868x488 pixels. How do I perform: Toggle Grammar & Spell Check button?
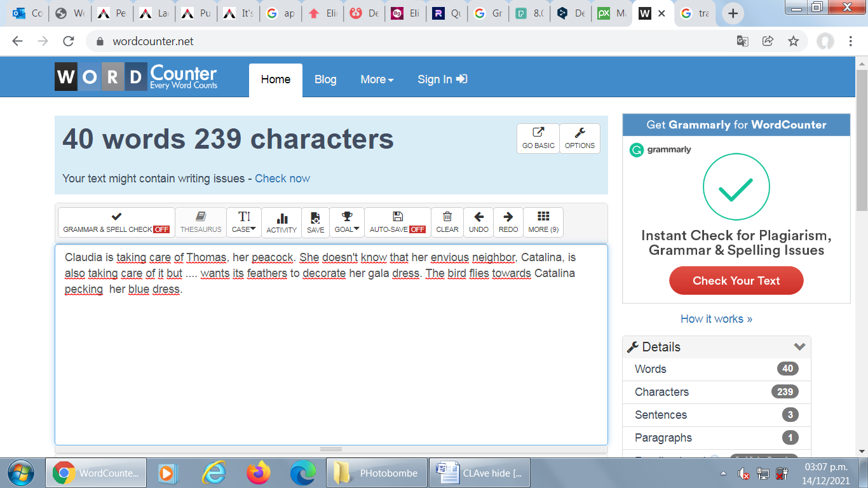click(x=116, y=222)
